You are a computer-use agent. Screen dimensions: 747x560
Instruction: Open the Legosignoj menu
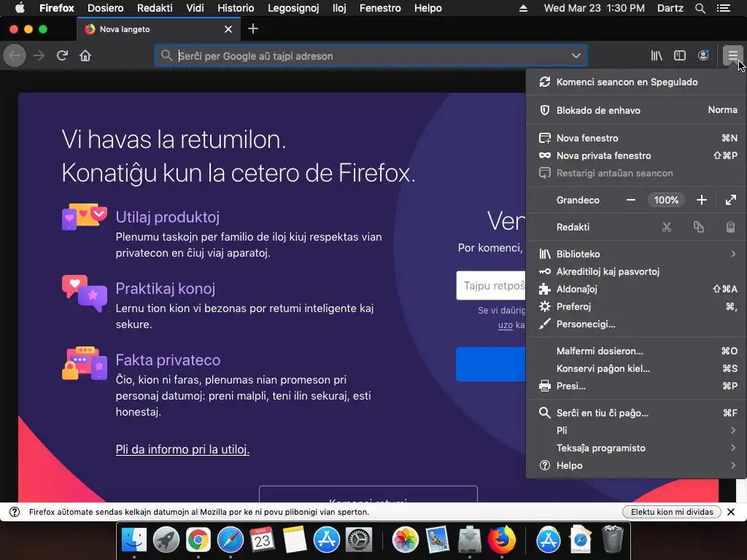(293, 8)
